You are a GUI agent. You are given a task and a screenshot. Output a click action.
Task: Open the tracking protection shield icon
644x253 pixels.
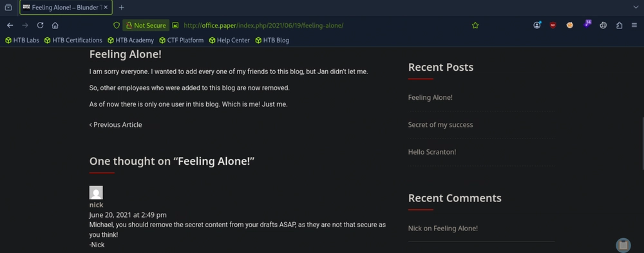click(x=117, y=26)
